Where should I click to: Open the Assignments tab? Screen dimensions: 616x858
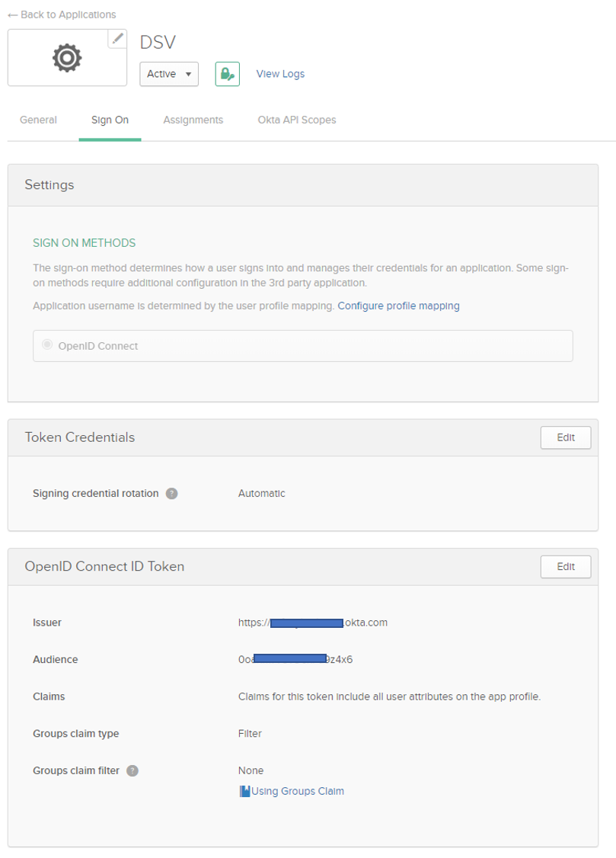pyautogui.click(x=193, y=120)
